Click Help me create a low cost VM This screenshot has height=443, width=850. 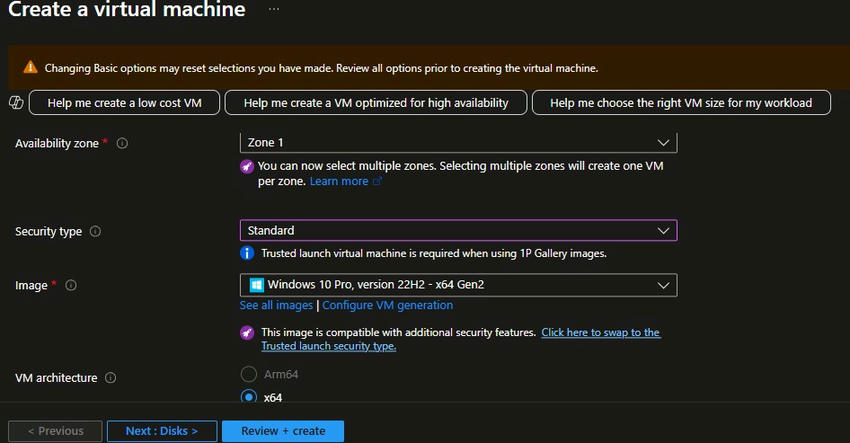[124, 103]
